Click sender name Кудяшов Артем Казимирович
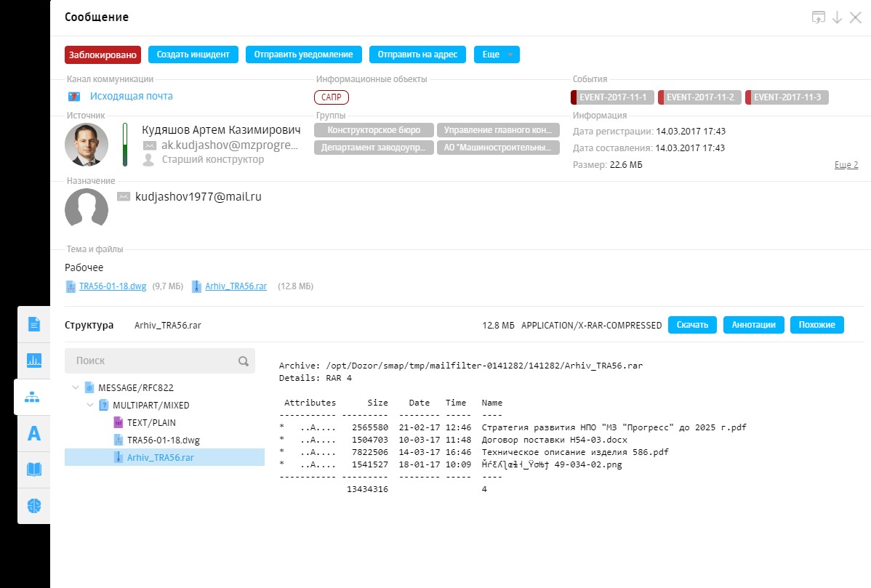 pos(221,130)
